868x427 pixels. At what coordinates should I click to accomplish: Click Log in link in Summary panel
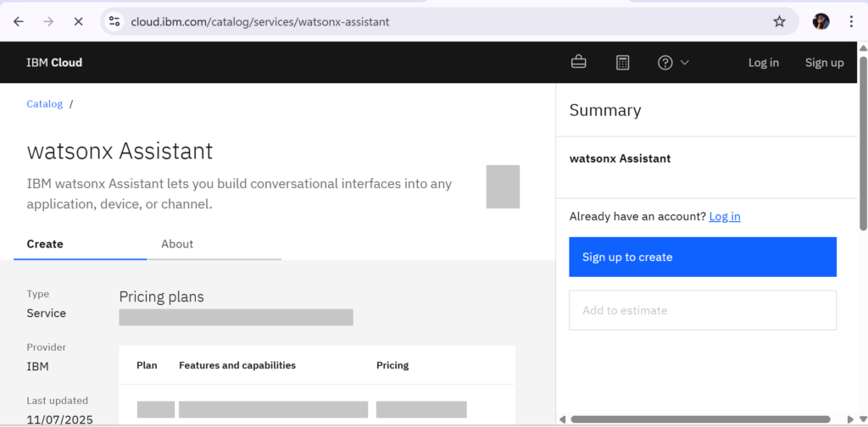(x=725, y=216)
